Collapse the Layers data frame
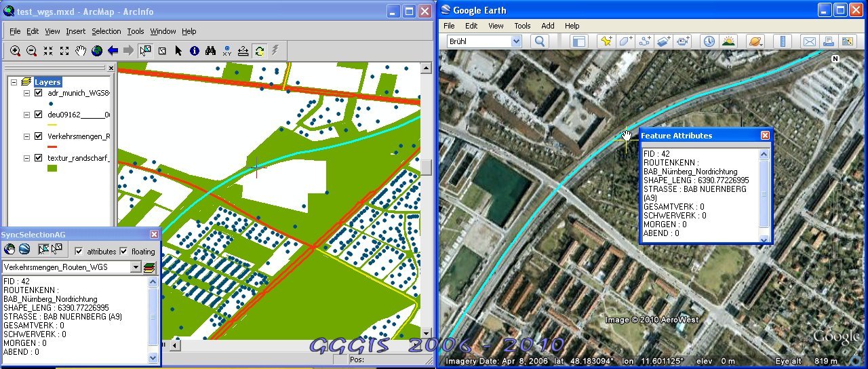 14,81
